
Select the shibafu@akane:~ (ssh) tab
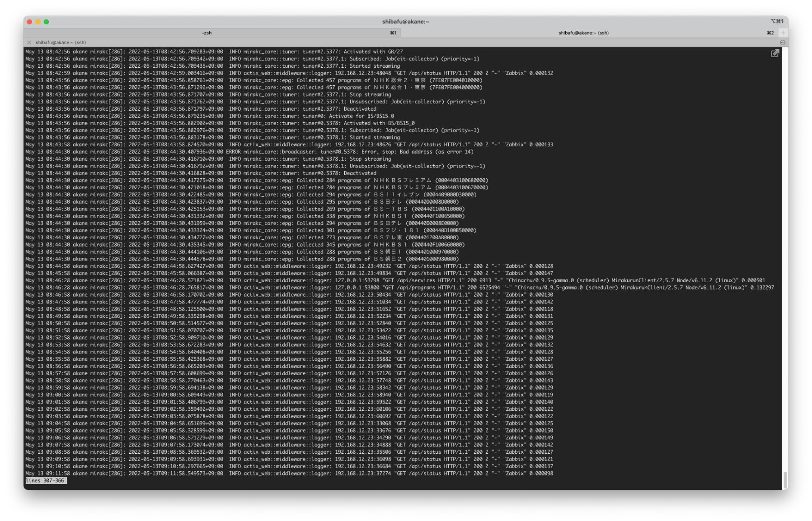pos(583,33)
